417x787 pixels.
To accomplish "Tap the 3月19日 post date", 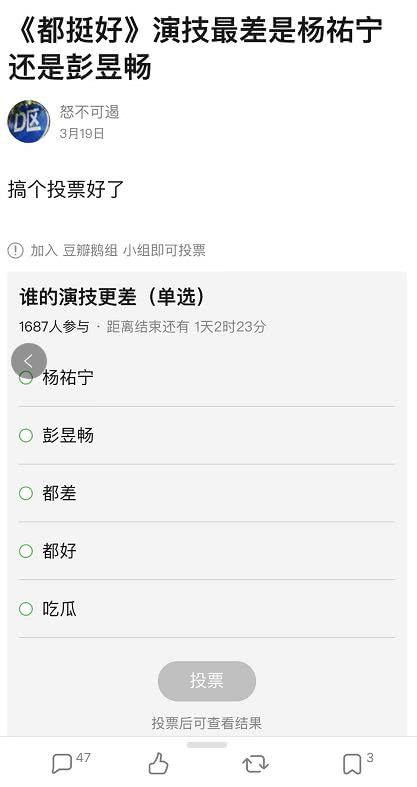I will pos(82,134).
